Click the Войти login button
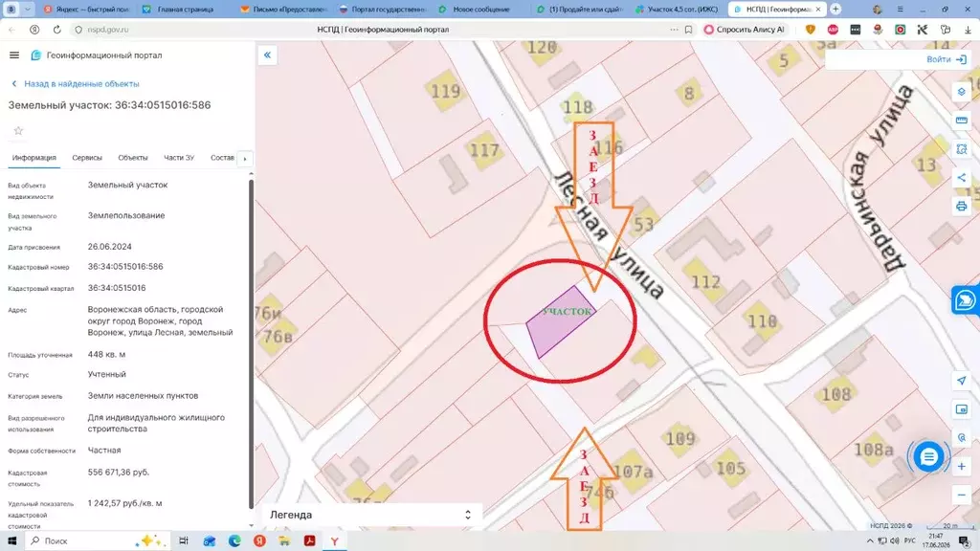This screenshot has height=551, width=980. (946, 59)
